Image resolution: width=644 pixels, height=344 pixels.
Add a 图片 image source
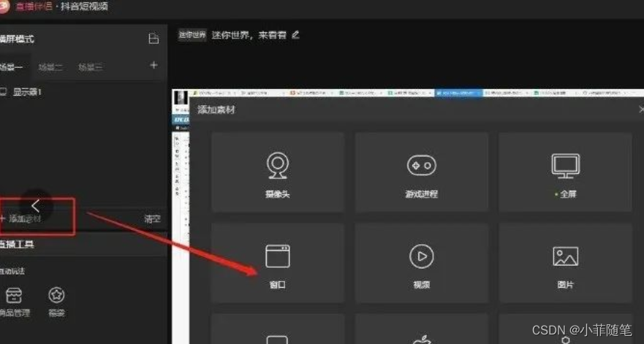point(565,263)
